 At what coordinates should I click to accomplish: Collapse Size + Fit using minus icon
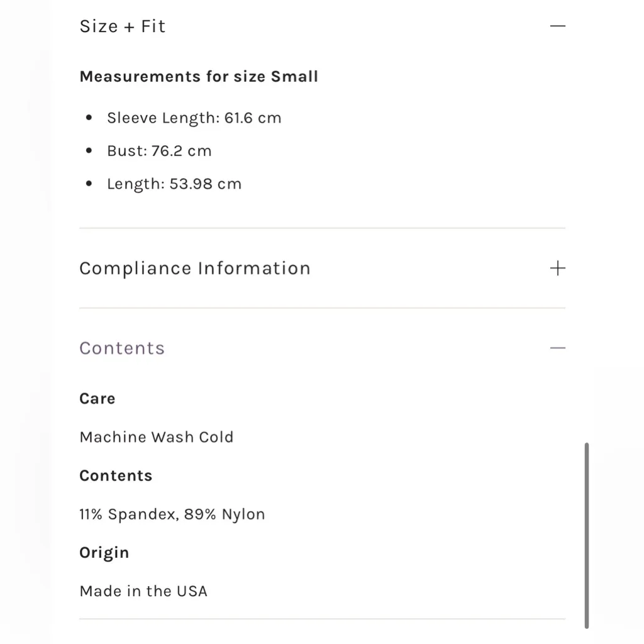(x=557, y=26)
